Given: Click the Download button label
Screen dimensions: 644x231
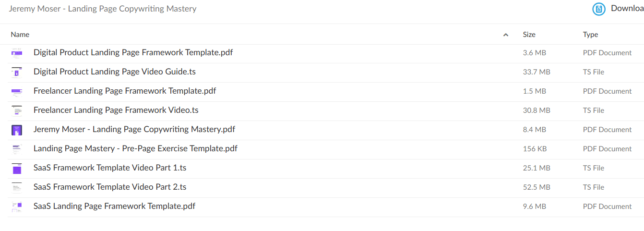Looking at the screenshot, I should click(x=627, y=9).
